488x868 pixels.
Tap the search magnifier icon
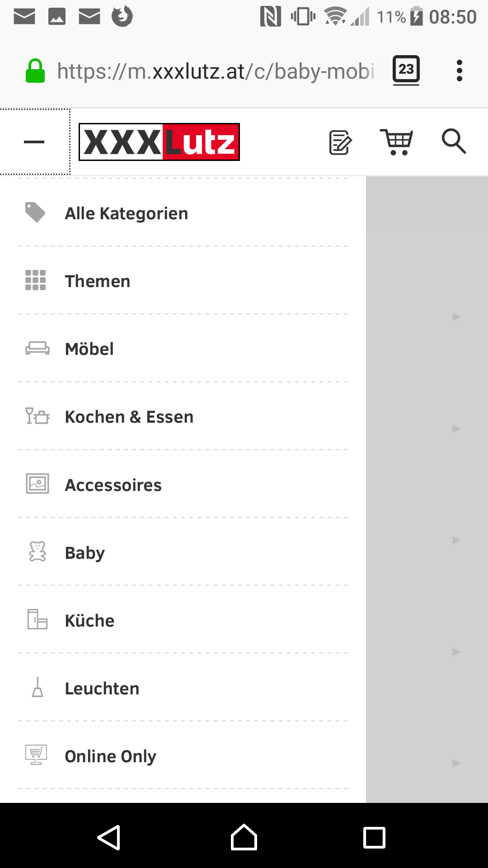tap(454, 142)
